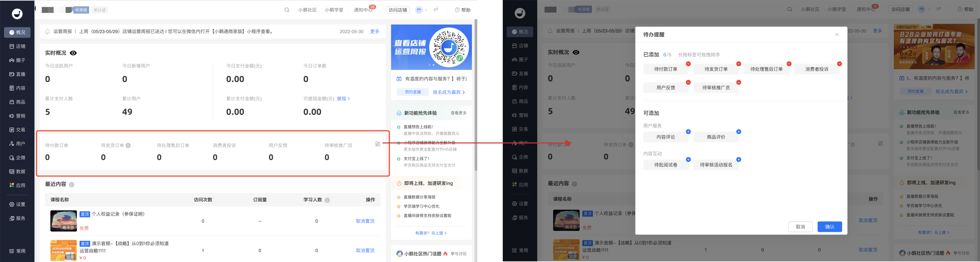This screenshot has width=980, height=262.
Task: Click the switch-account arrows icon in left header
Action: click(436, 9)
